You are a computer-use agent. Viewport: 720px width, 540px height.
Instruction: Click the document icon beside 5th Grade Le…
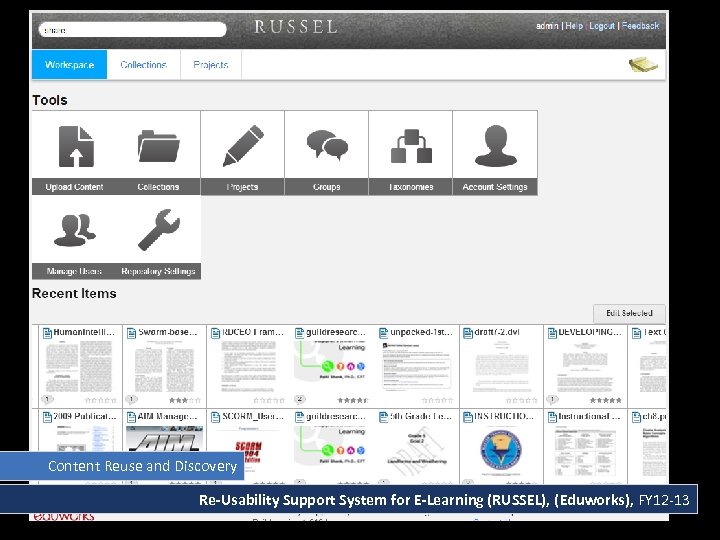pyautogui.click(x=383, y=417)
